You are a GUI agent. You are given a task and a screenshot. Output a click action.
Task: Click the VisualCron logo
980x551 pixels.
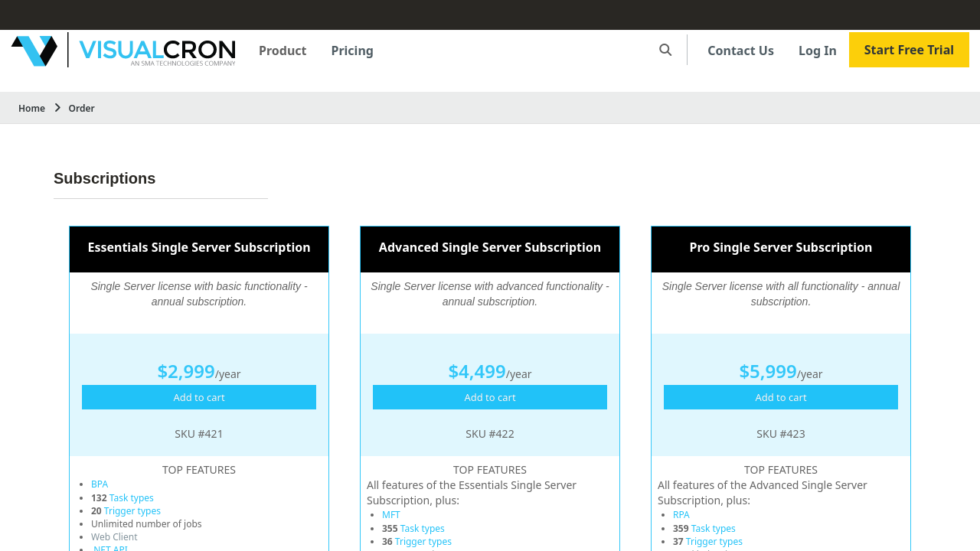123,51
